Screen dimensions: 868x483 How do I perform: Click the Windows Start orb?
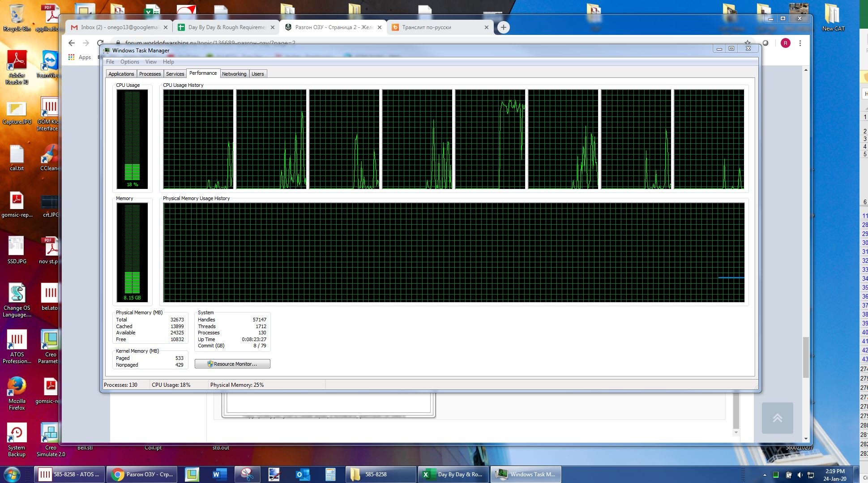(x=12, y=474)
